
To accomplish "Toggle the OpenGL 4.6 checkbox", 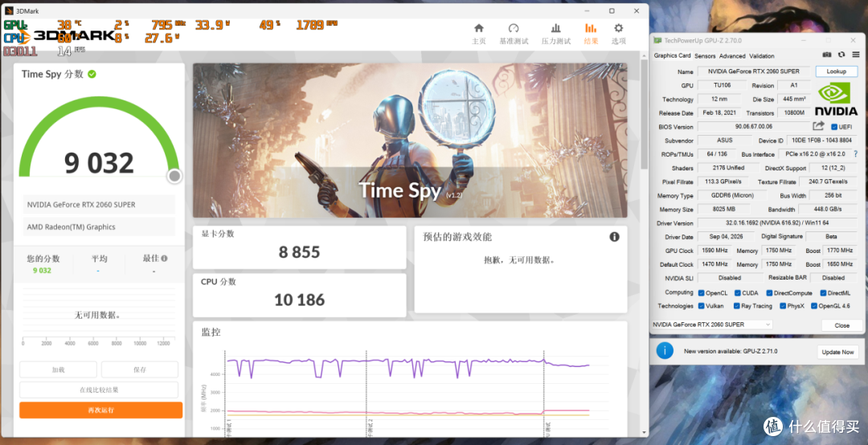I will click(813, 305).
